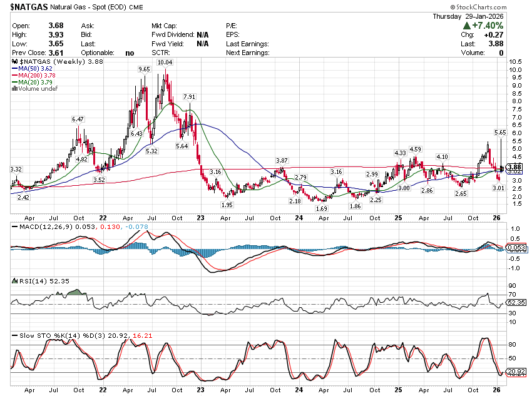Click the 1.69 low price label
The width and height of the screenshot is (532, 396).
pos(322,208)
